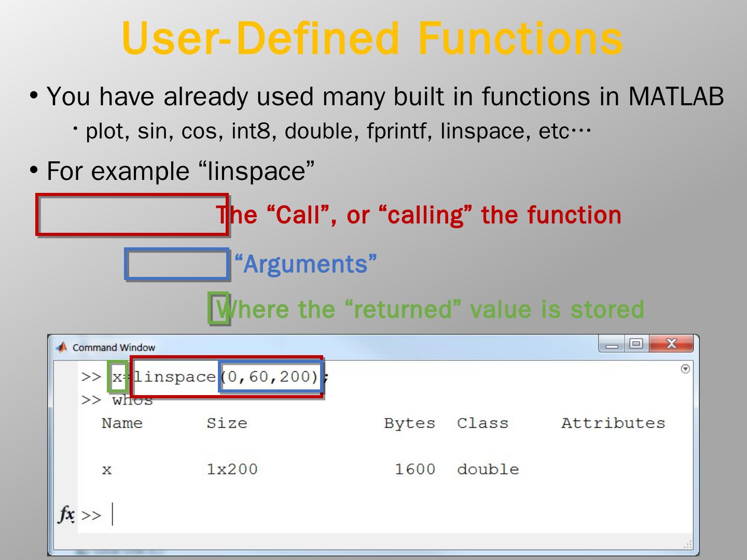Minimize the Command Window
Viewport: 747px width, 560px height.
(612, 344)
